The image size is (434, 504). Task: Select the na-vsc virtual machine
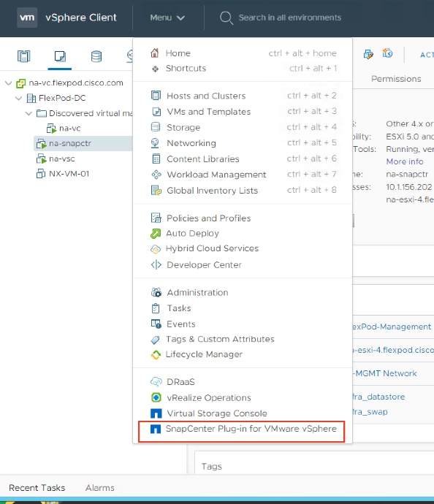coord(61,159)
